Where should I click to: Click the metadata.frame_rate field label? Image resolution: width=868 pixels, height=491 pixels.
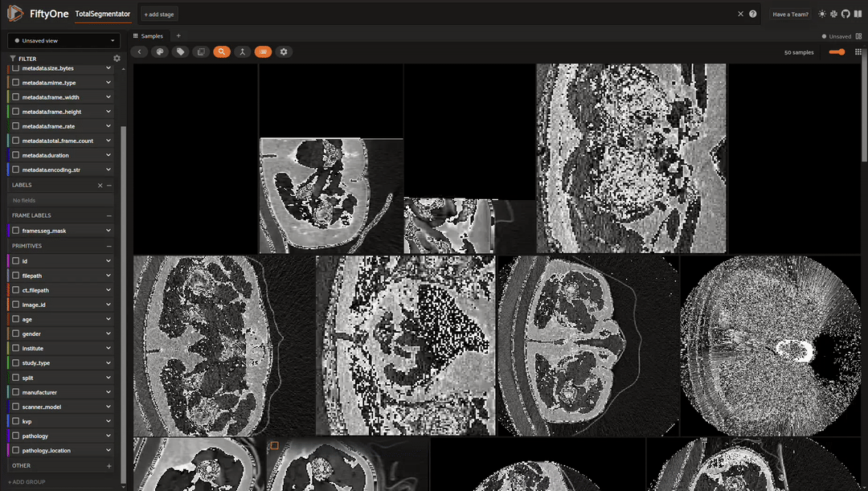tap(49, 126)
